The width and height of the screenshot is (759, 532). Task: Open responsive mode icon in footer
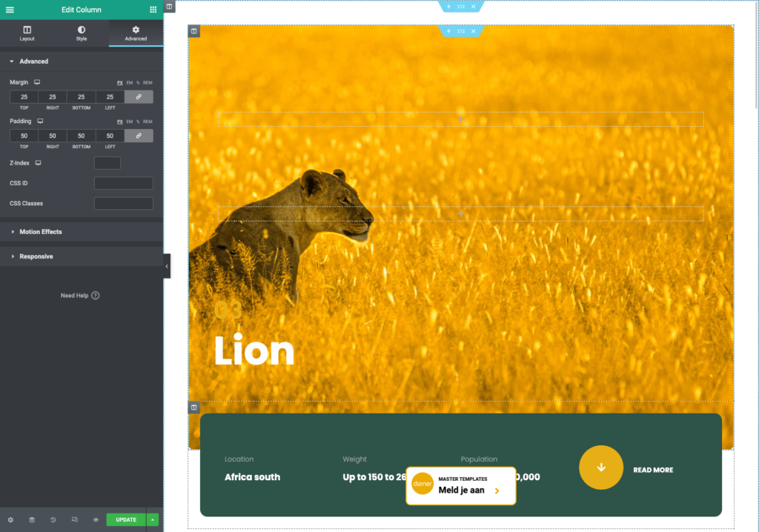click(75, 519)
